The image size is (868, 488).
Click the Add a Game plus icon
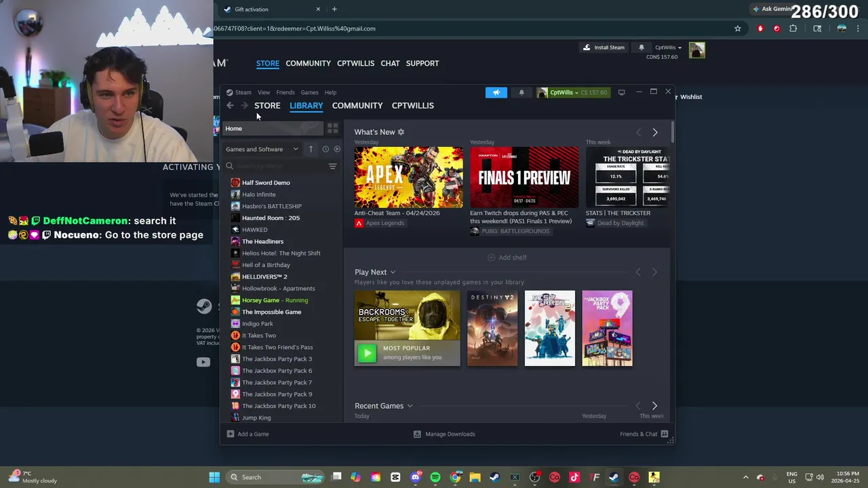231,434
